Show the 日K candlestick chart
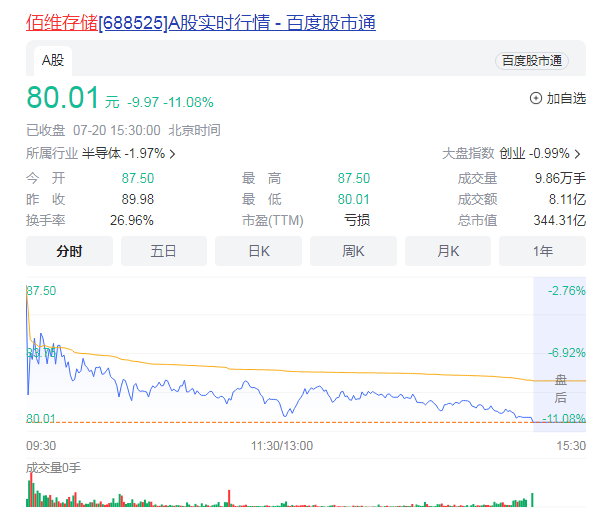 [258, 251]
